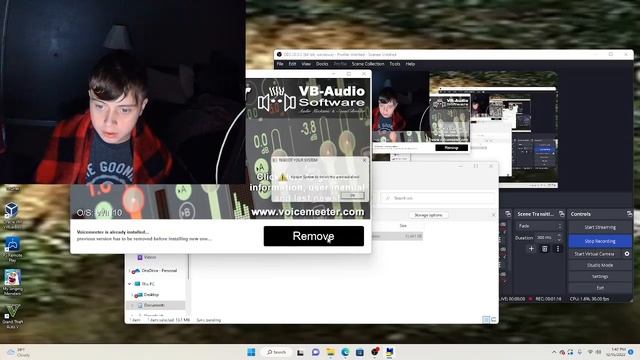Click the Size column header in Explorer

tap(403, 226)
